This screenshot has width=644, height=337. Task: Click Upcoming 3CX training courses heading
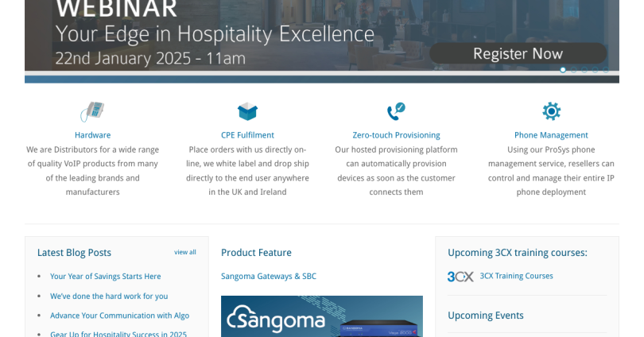(x=518, y=253)
